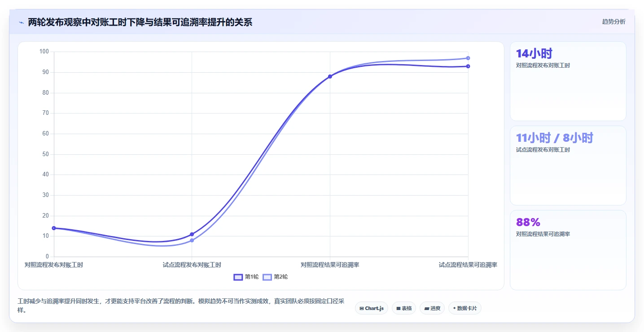Click the data point at 对照流程结果可追溯率
The height and width of the screenshot is (332, 644).
pyautogui.click(x=330, y=76)
